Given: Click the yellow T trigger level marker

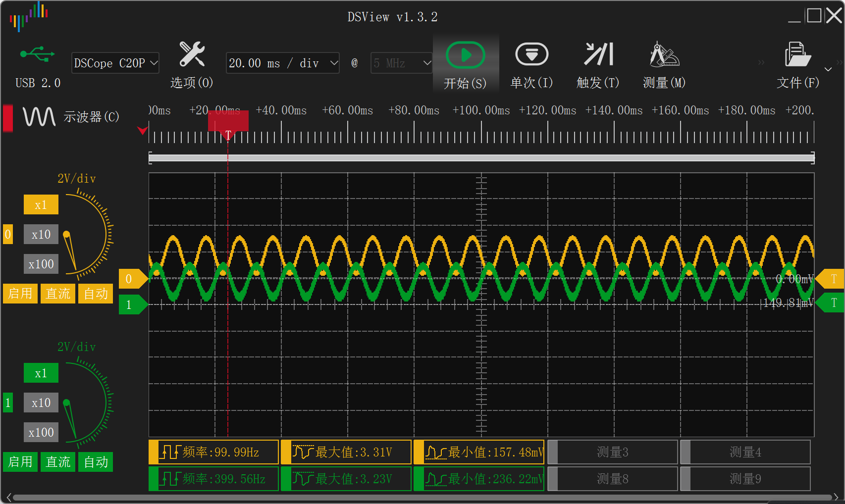Looking at the screenshot, I should tap(830, 279).
